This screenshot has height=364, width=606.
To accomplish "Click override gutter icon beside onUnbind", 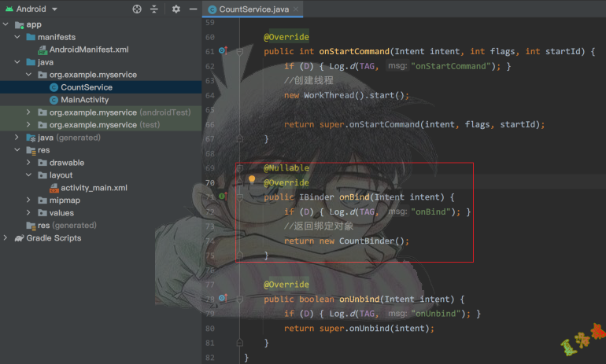I will (223, 299).
